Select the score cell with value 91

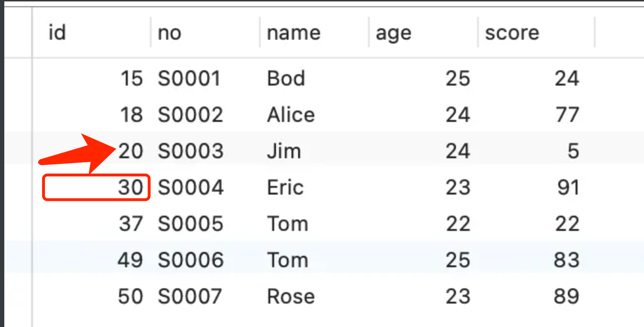click(568, 187)
